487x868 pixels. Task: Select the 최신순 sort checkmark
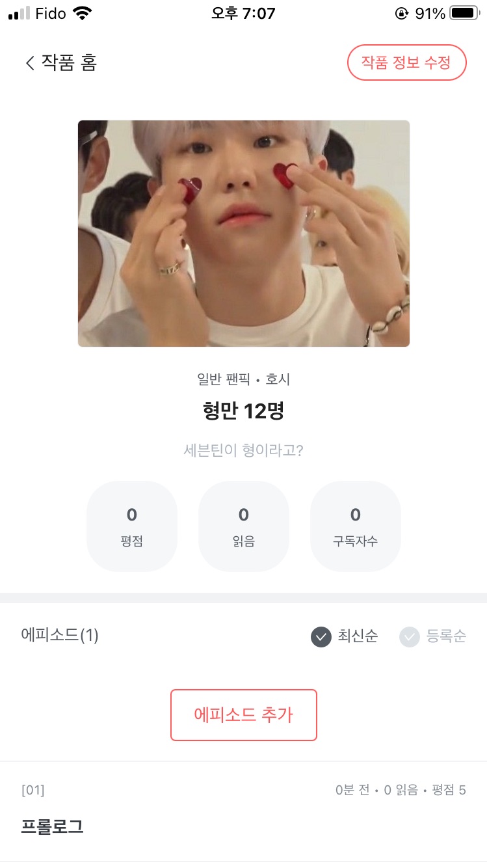click(321, 636)
